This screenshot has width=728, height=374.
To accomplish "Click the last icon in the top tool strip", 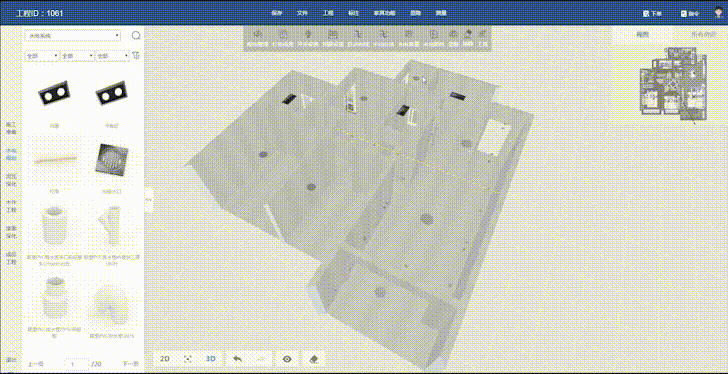I will click(x=483, y=34).
